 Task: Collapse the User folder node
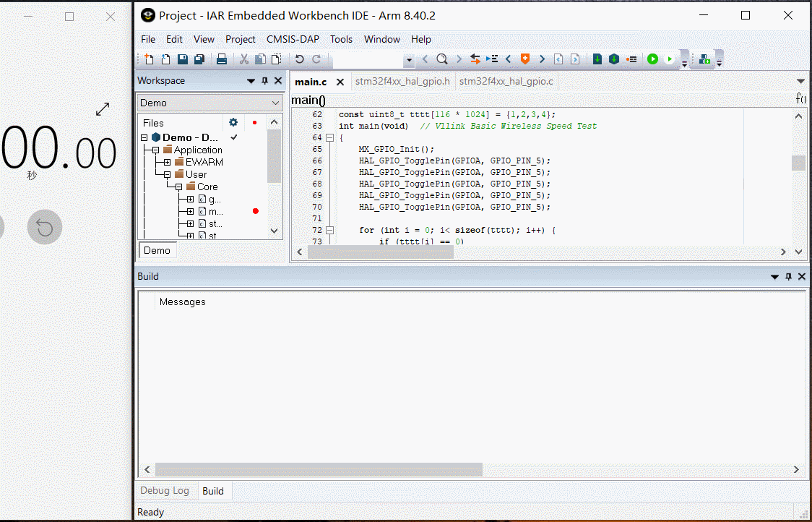(x=168, y=175)
